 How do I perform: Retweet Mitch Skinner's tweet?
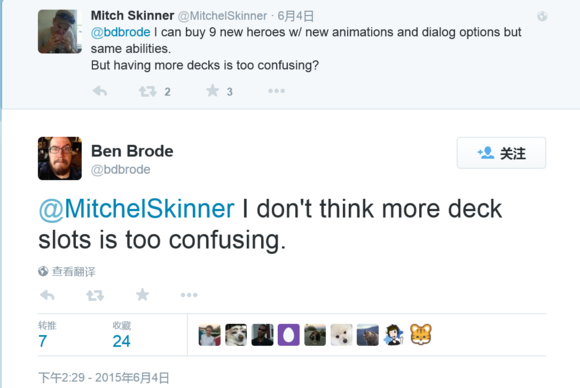[148, 91]
